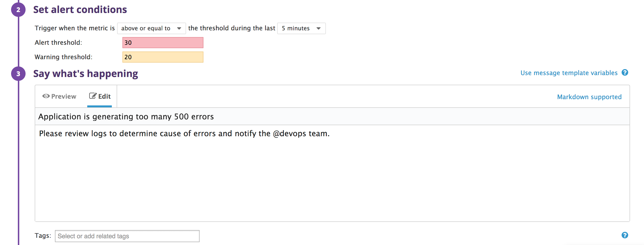Click the 'Say what's happening' heading
This screenshot has height=245, width=644.
(x=86, y=74)
